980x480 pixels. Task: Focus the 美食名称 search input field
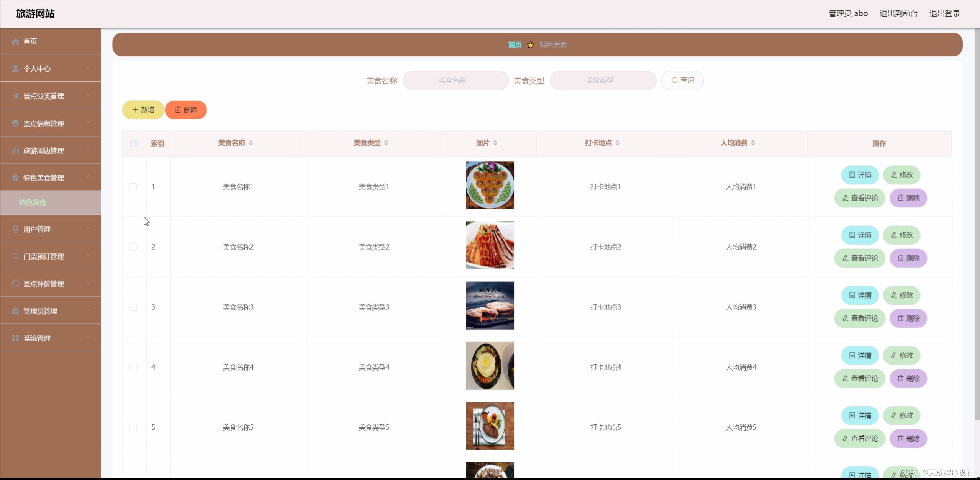(x=455, y=80)
